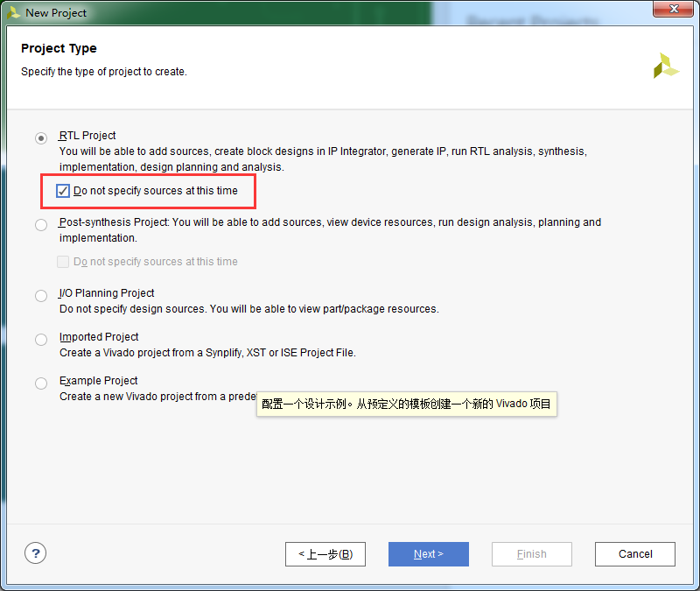This screenshot has height=591, width=700.
Task: Click the RTL Project label text
Action: pyautogui.click(x=87, y=136)
